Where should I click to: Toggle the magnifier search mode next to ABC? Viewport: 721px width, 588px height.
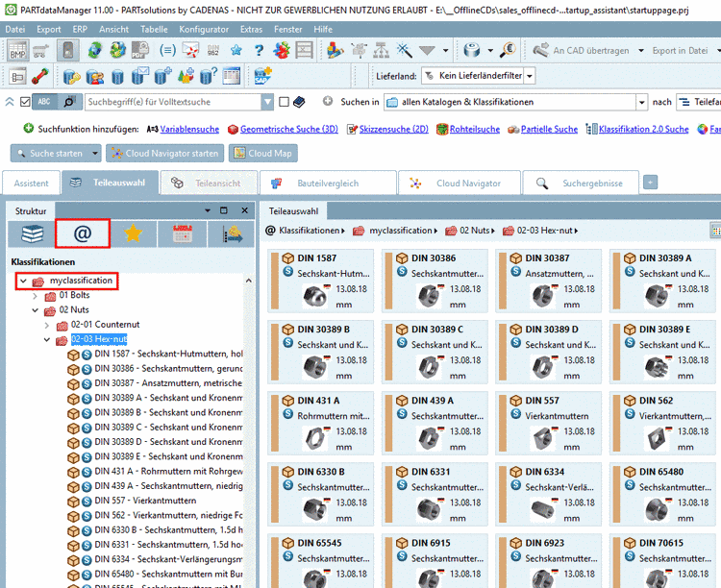tap(70, 102)
